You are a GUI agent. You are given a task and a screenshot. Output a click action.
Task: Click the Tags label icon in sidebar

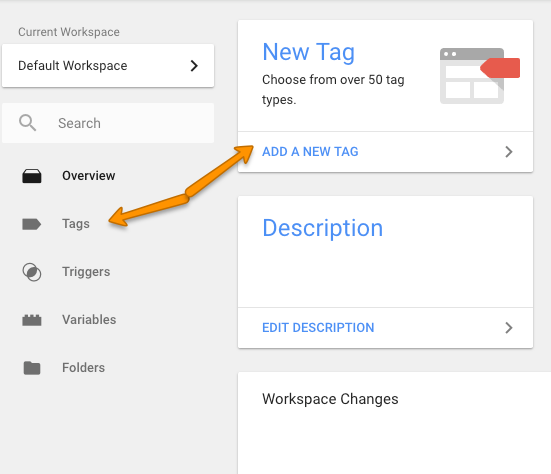pos(32,224)
